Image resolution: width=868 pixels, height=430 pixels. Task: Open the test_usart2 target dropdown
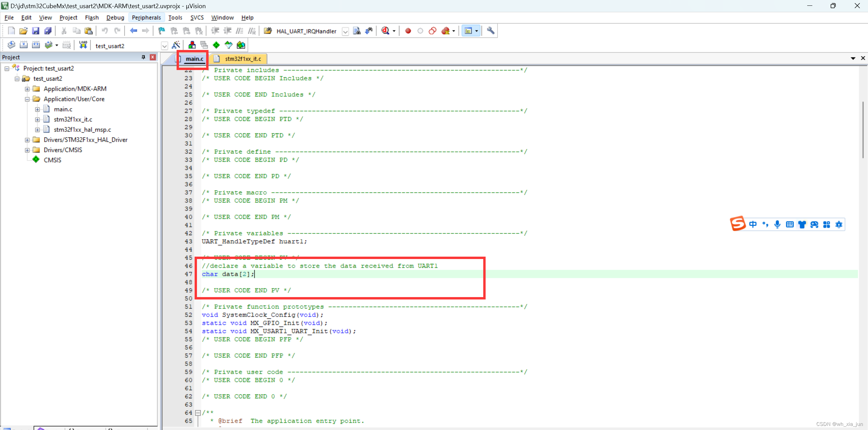164,46
